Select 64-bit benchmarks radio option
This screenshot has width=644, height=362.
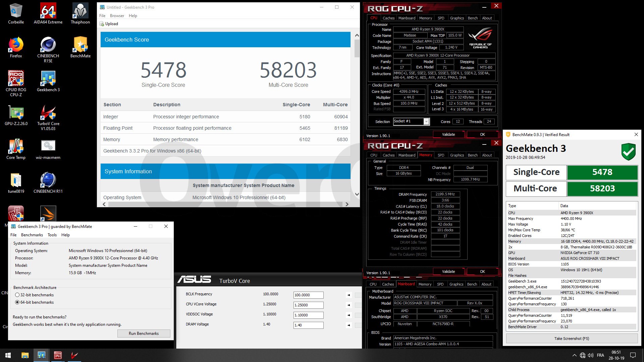tap(17, 302)
